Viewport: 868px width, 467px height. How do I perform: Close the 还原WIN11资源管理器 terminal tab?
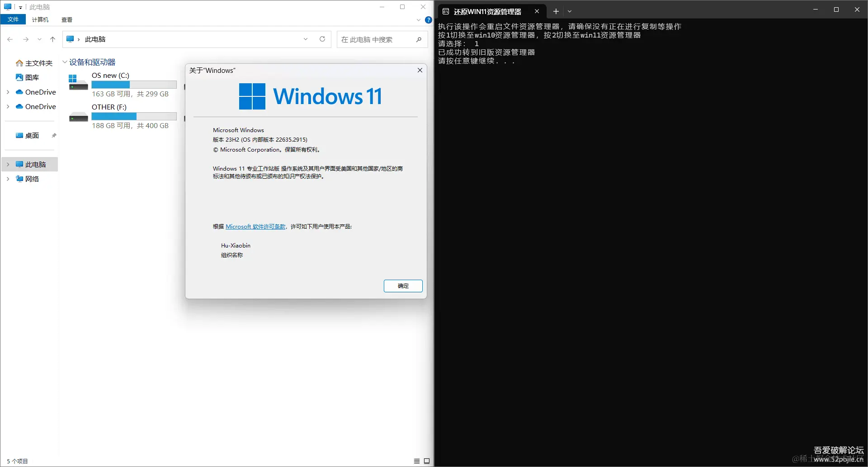click(x=537, y=11)
